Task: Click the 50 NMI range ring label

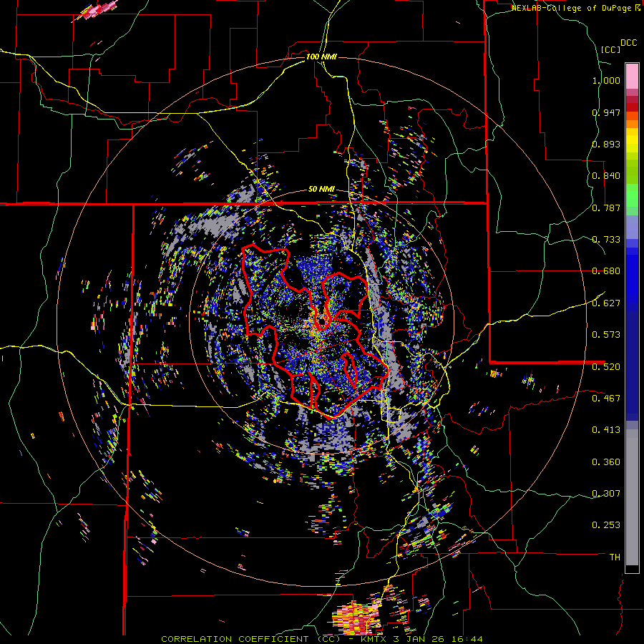Action: (x=321, y=190)
